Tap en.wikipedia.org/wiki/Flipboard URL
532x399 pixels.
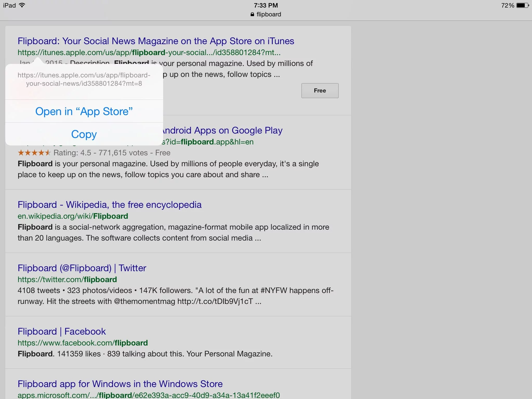[73, 216]
